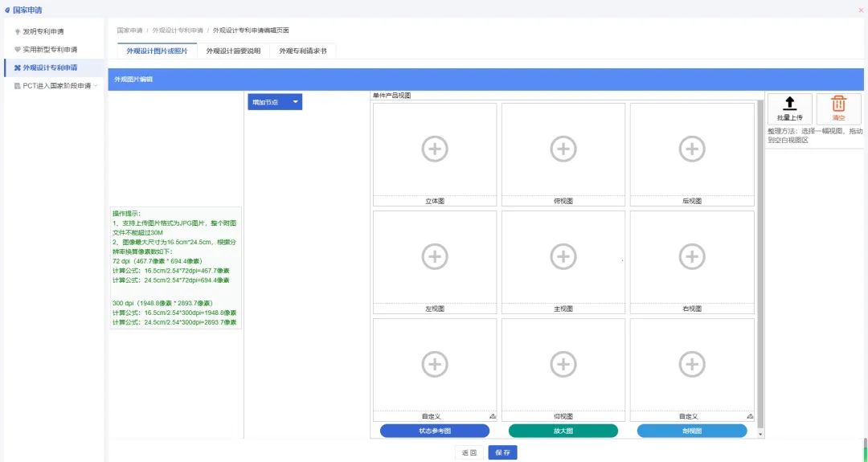Add image to 立体图 slot
Screen dimensions: 868x462
pyautogui.click(x=435, y=149)
